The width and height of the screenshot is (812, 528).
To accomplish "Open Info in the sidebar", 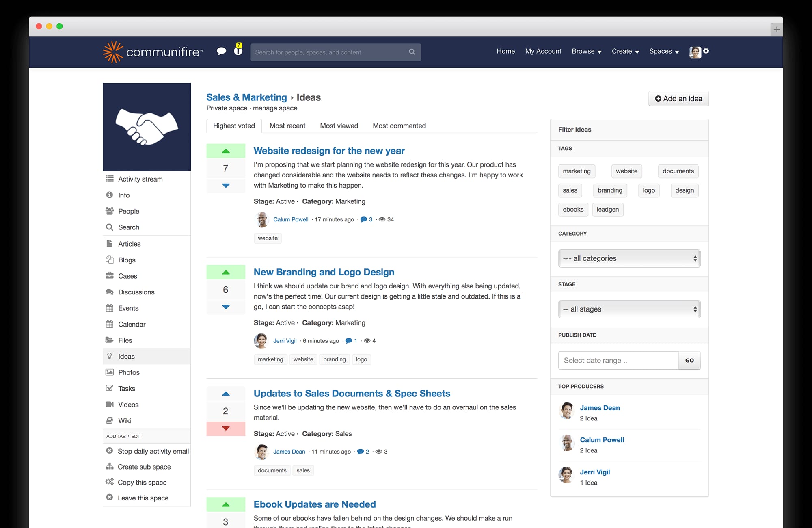I will 147,195.
